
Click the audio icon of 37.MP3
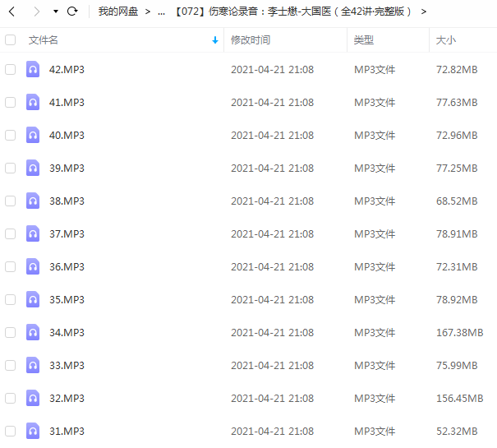point(33,233)
